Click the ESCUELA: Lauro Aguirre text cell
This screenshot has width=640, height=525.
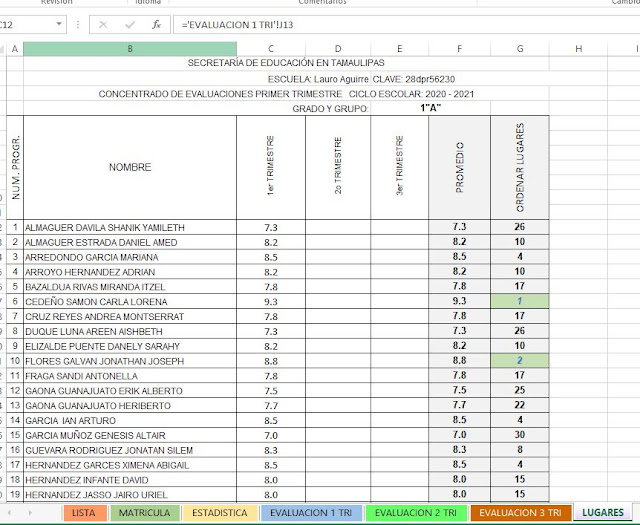(x=318, y=79)
